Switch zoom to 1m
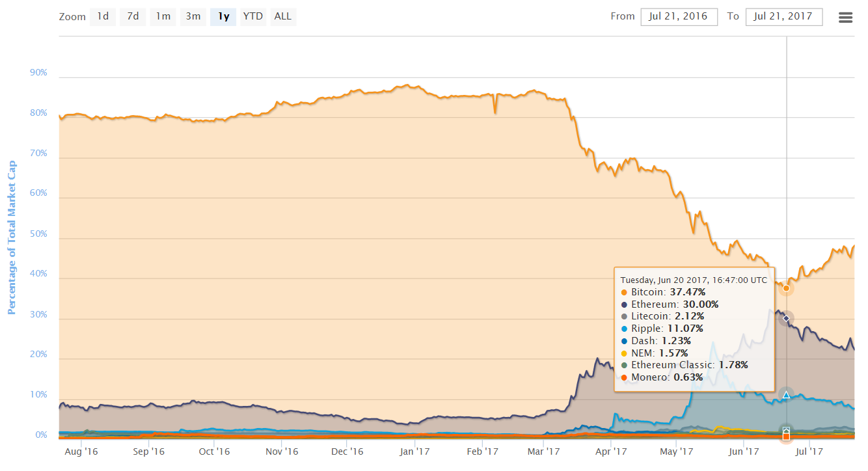The height and width of the screenshot is (471, 868). (x=163, y=17)
